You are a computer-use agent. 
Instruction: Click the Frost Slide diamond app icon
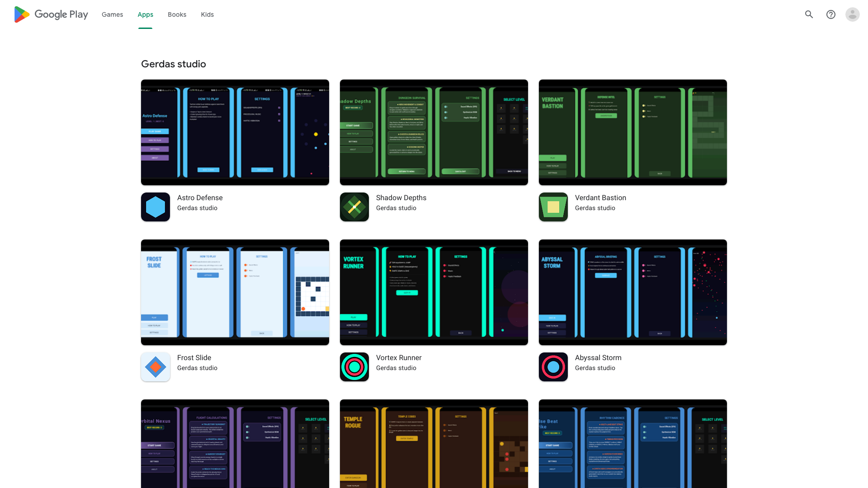click(156, 367)
